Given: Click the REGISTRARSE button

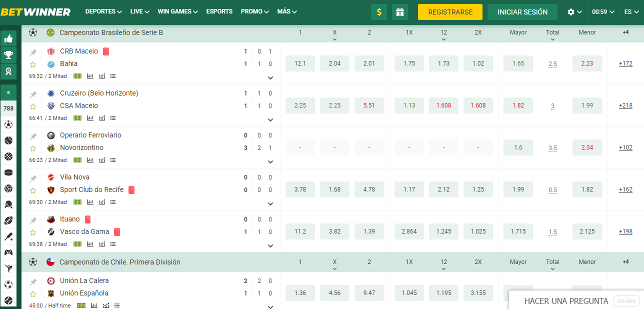Looking at the screenshot, I should (x=450, y=12).
